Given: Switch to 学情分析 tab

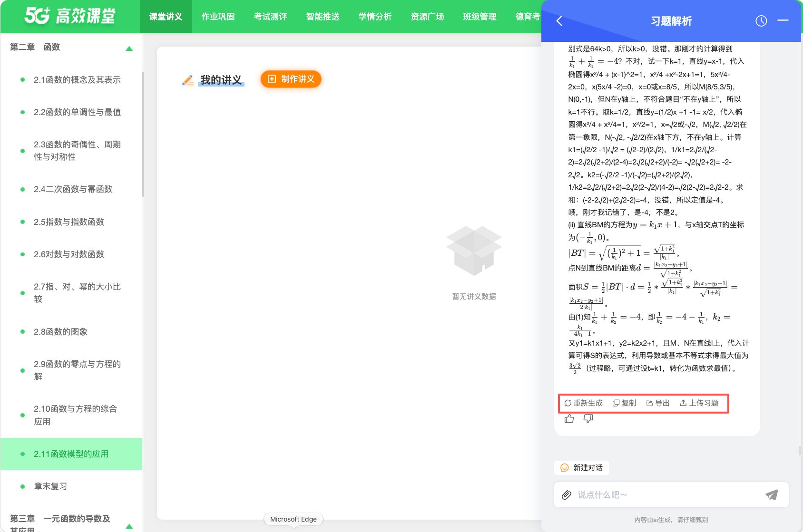Looking at the screenshot, I should tap(375, 17).
